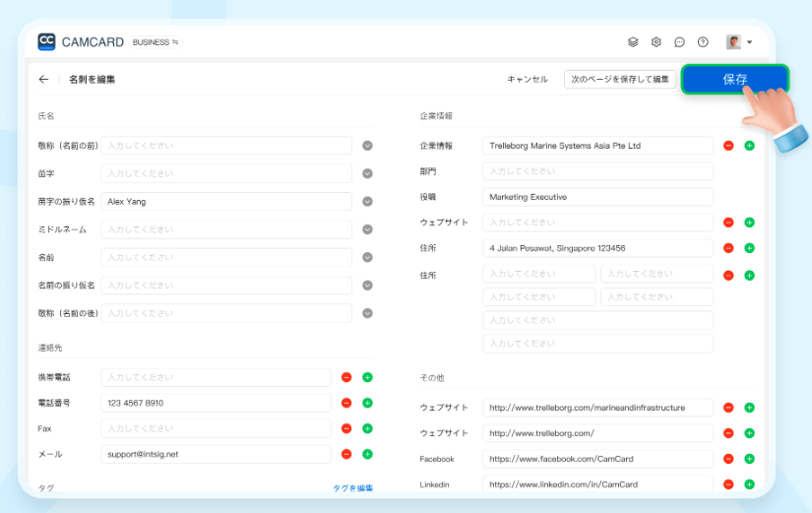Click 次のページを保存して編集 button
This screenshot has width=812, height=513.
(x=620, y=80)
